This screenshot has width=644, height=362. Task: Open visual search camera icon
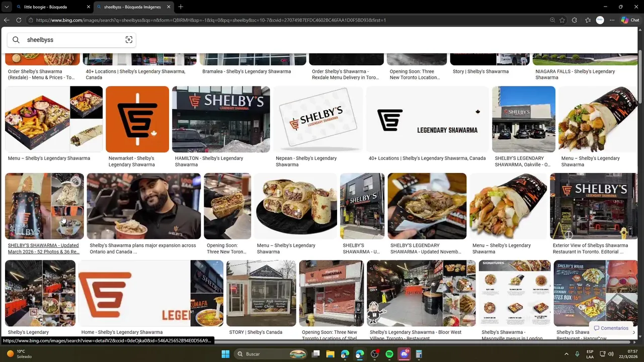point(129,40)
